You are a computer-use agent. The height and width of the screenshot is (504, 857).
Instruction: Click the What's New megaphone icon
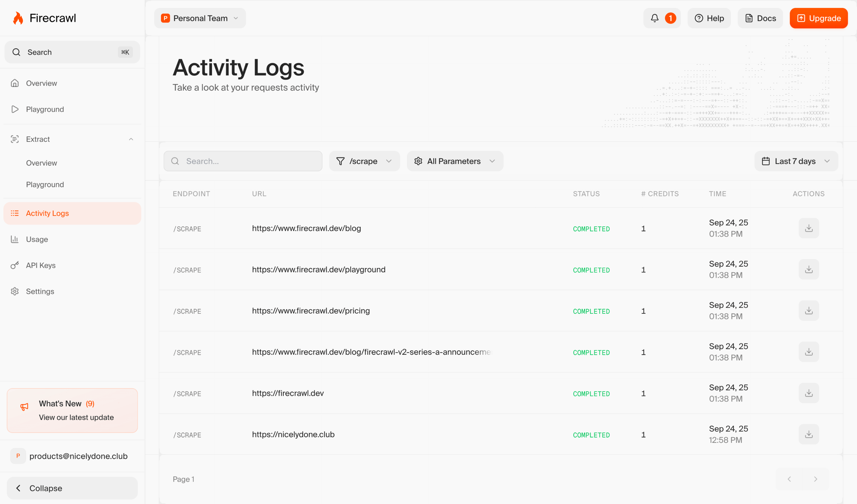[24, 407]
